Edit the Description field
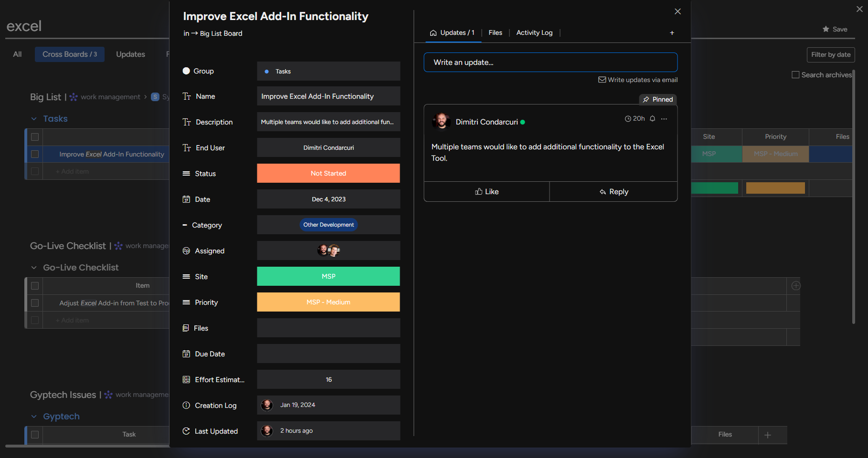The image size is (868, 458). [x=328, y=122]
